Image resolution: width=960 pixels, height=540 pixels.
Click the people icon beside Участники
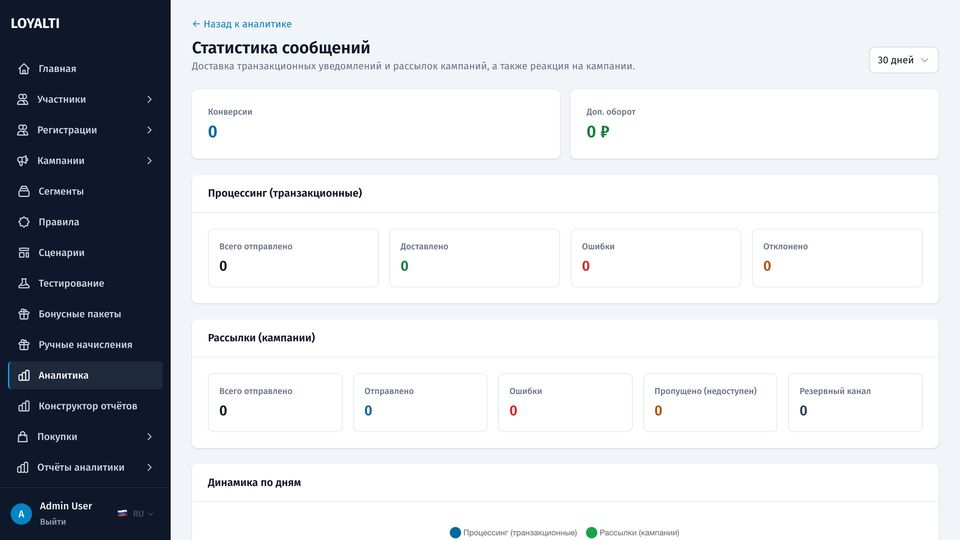click(23, 99)
